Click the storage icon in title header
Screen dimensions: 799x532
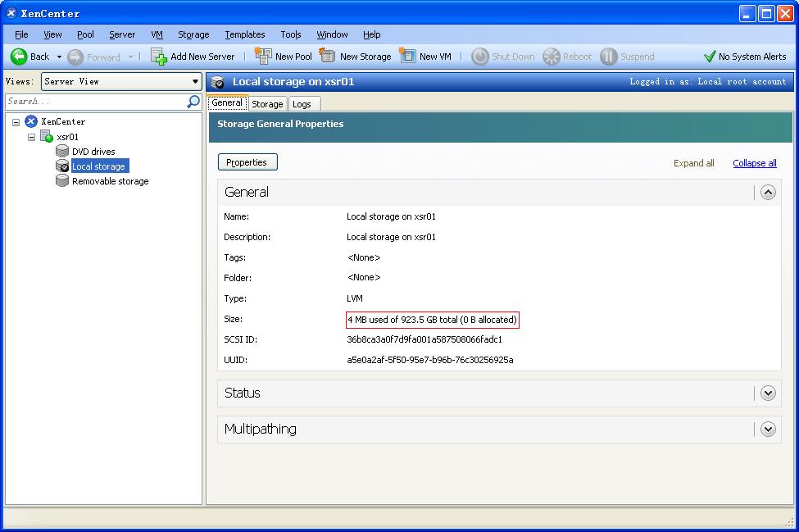(x=218, y=82)
